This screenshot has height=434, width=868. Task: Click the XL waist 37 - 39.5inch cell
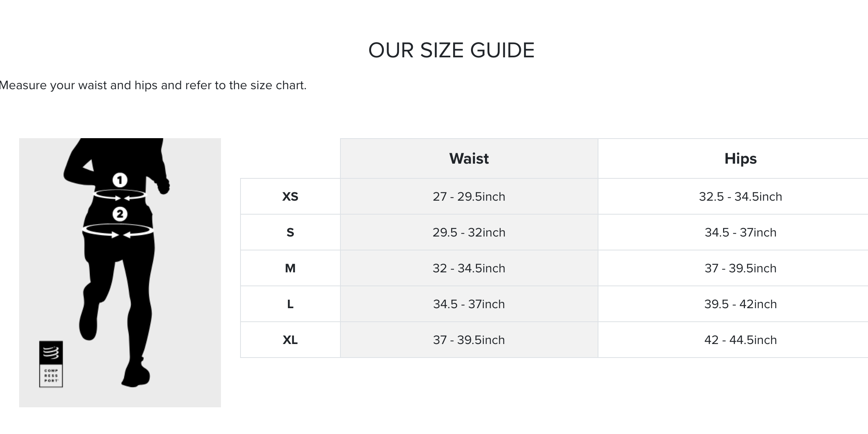(469, 340)
